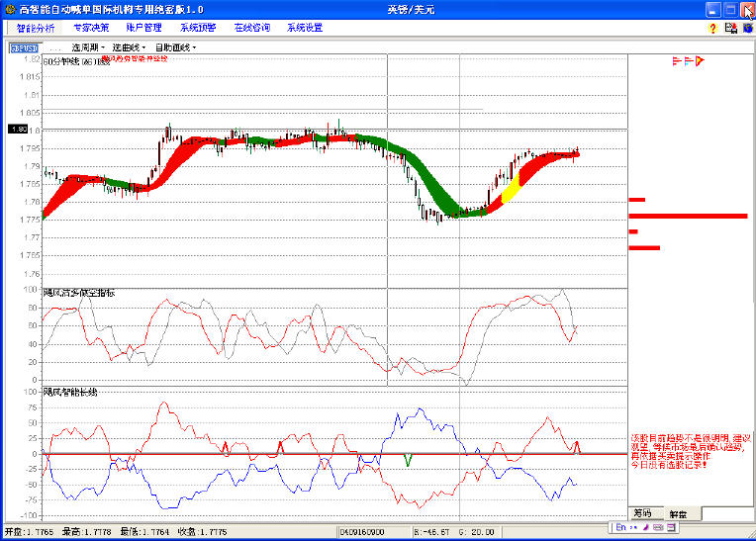Click the En language indicator in status bar
Screen dimensions: 756x541
620,528
